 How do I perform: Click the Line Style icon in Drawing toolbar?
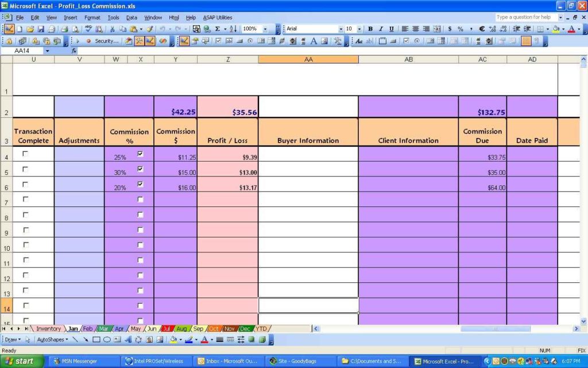[220, 339]
